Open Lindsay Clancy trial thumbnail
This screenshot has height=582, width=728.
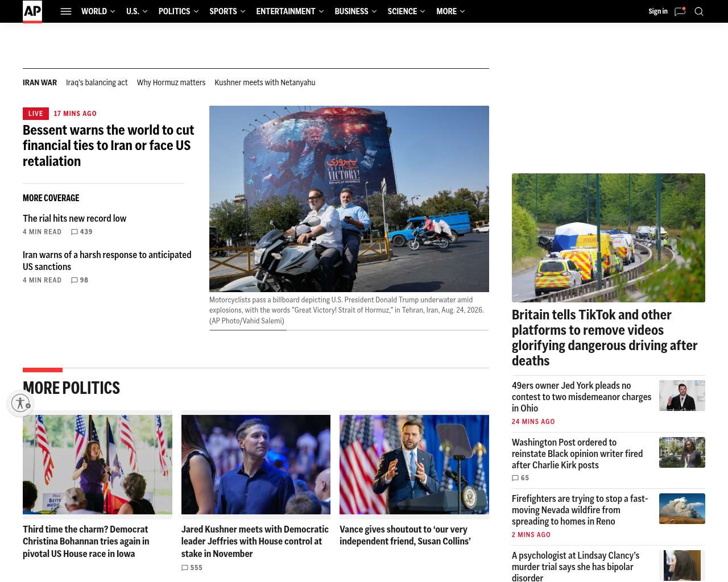(682, 566)
